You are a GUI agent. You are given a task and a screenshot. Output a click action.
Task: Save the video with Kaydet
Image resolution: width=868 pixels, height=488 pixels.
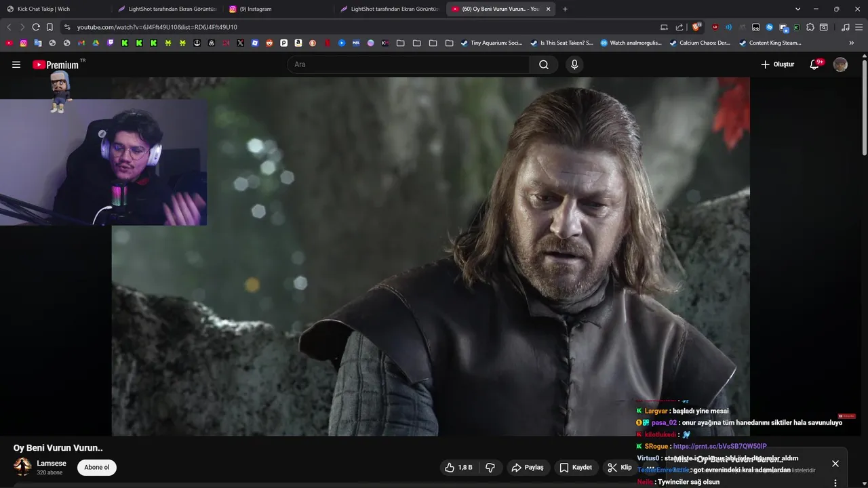pyautogui.click(x=576, y=468)
